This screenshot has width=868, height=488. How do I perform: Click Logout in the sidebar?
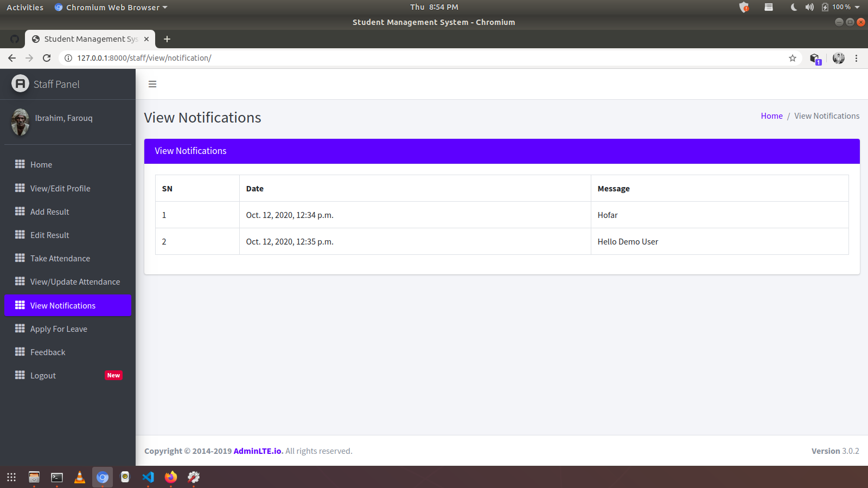click(68, 375)
